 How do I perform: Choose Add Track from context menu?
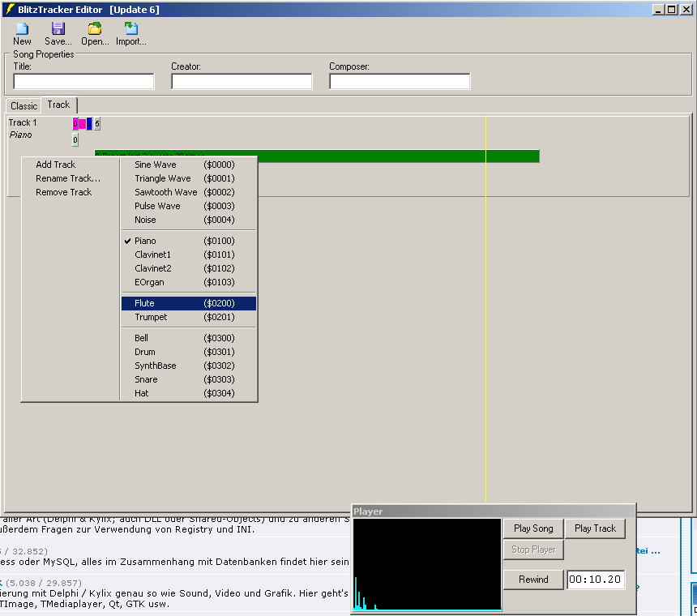pos(56,165)
